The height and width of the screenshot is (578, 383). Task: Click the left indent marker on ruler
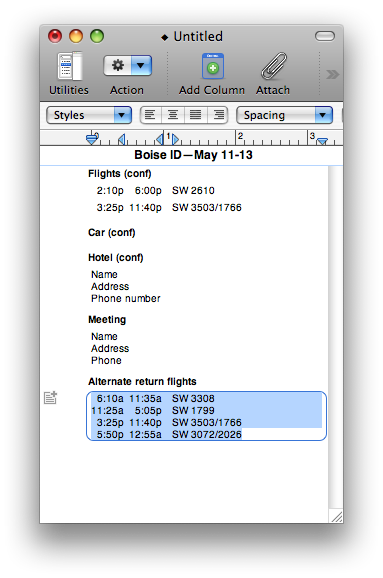tap(92, 139)
